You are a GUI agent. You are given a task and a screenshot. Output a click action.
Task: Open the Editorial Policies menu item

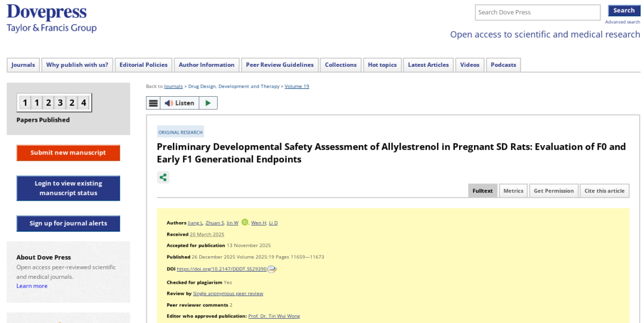(x=143, y=65)
